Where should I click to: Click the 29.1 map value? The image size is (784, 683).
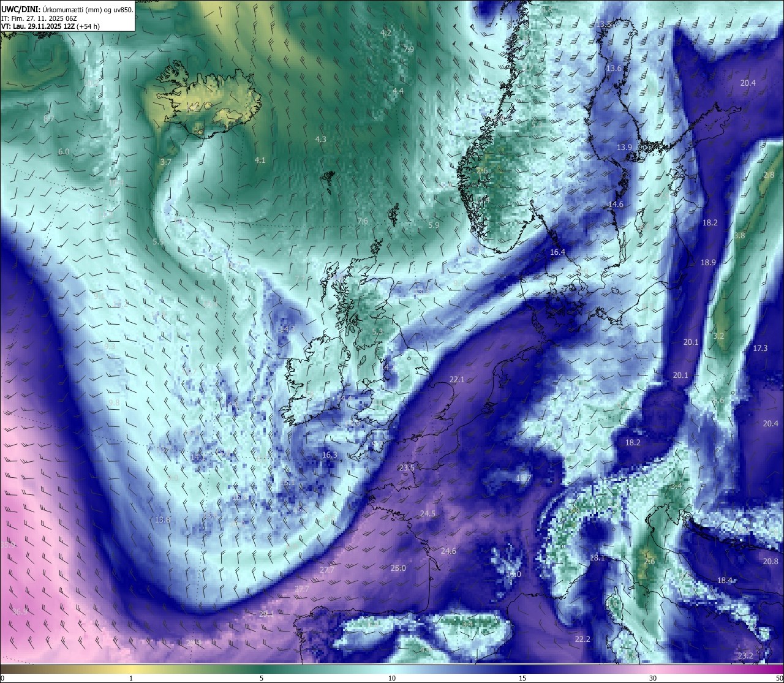266,614
